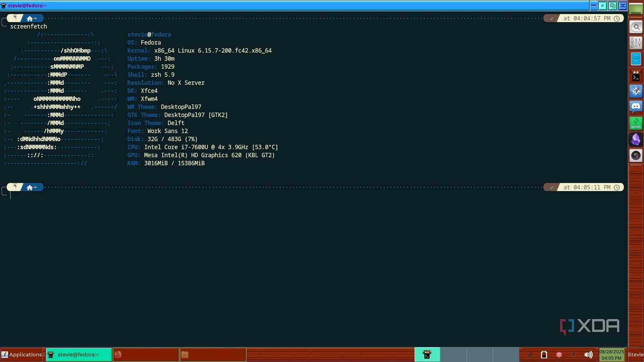644x362 pixels.
Task: Open the mixer sliders settings launcher
Action: coord(636,43)
